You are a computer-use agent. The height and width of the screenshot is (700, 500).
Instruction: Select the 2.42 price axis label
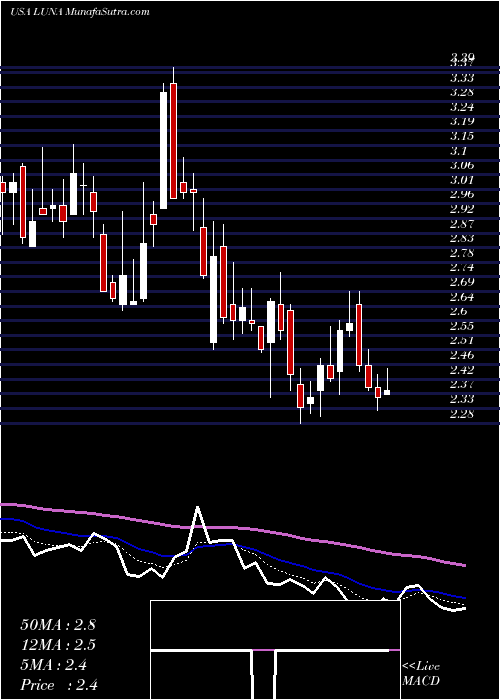[x=462, y=370]
